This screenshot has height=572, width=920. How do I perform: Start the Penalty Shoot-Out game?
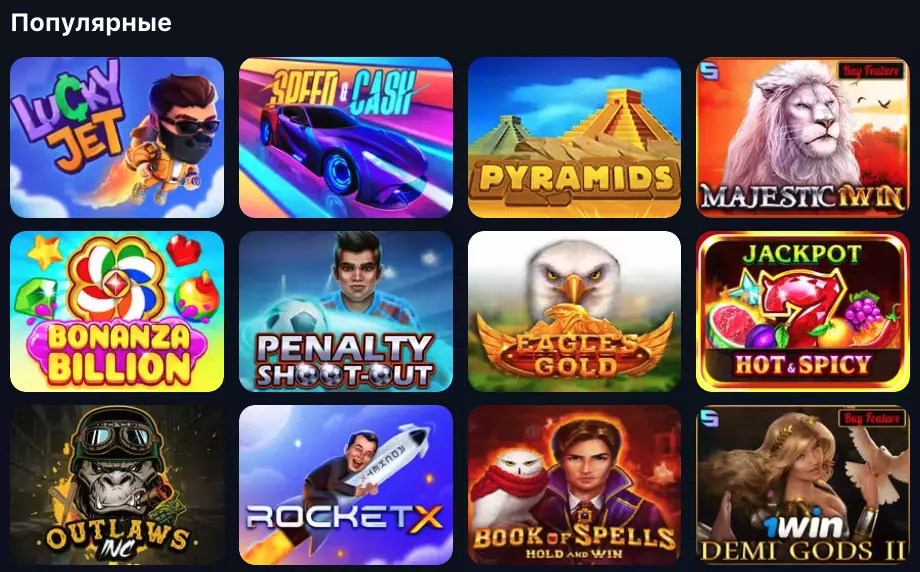coord(346,311)
